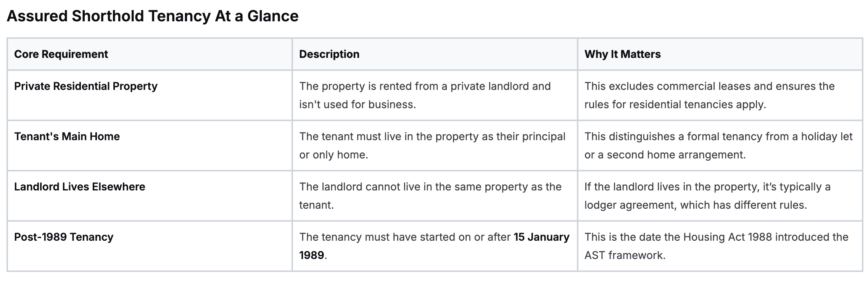
Task: Click the bold '1989' text ending the date
Action: coord(311,255)
